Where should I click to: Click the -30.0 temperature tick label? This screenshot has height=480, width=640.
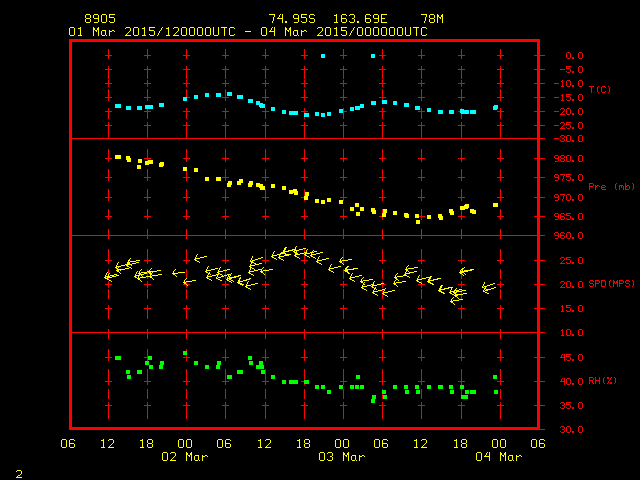click(569, 139)
